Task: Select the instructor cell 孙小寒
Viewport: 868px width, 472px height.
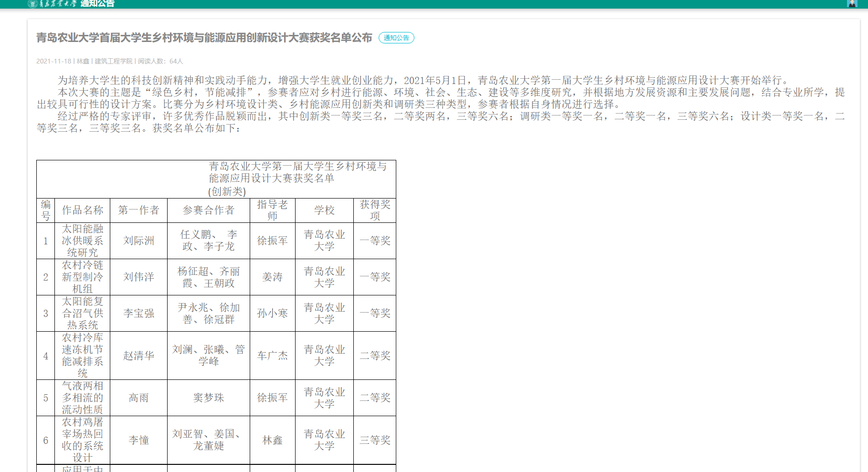Action: point(272,313)
